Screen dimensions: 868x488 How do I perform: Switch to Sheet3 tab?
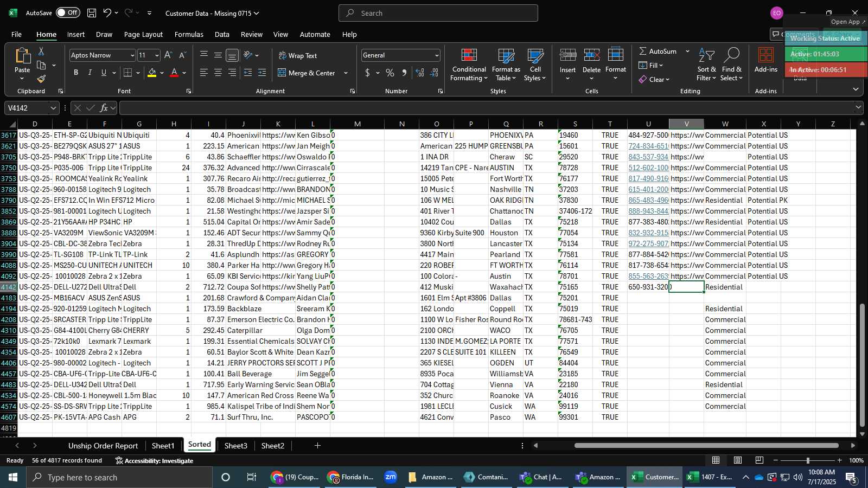coord(235,446)
